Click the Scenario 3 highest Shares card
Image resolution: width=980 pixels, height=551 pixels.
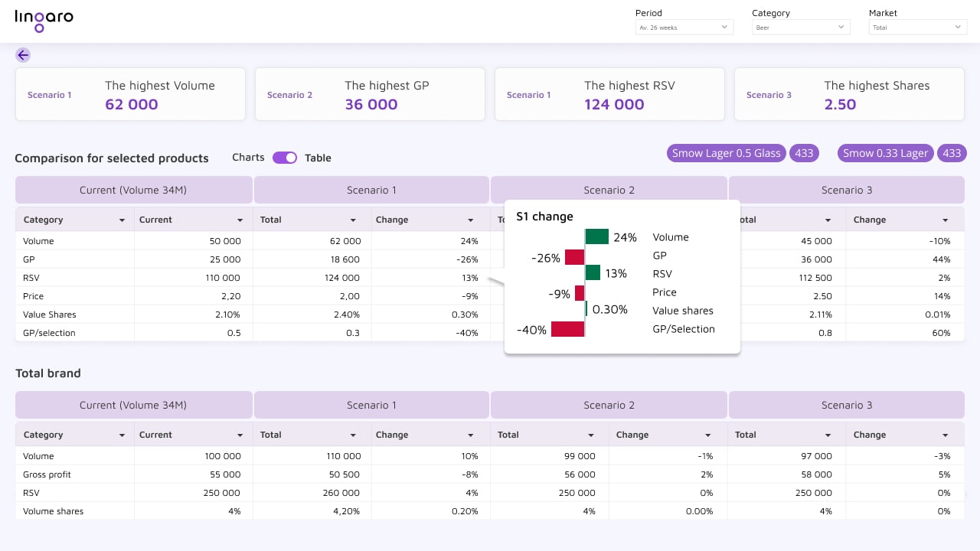pos(849,94)
